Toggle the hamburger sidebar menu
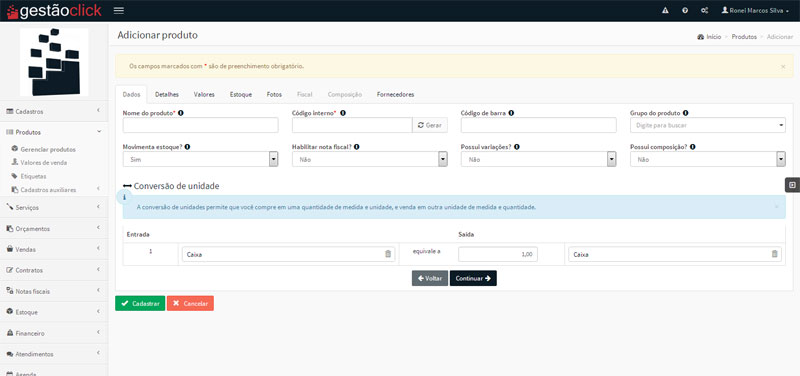Screen dimensions: 800x376 click(118, 10)
